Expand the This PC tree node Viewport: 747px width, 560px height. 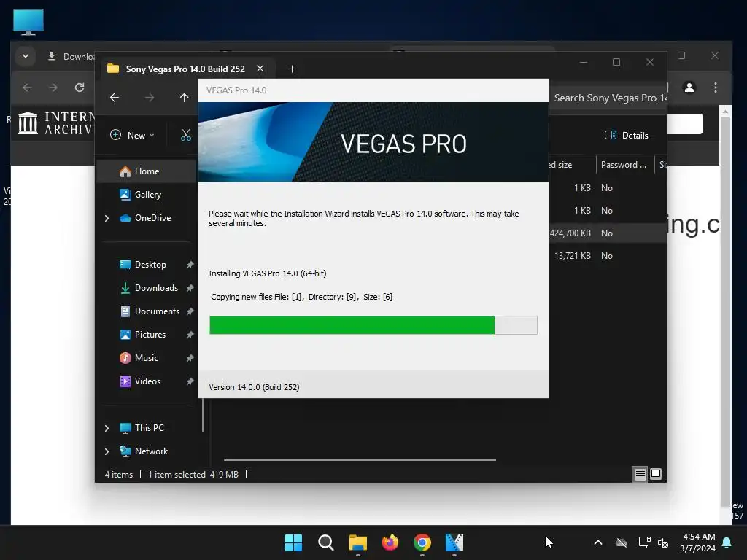pos(107,428)
